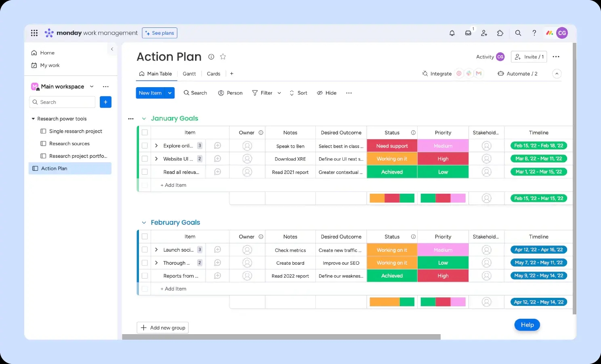Image resolution: width=601 pixels, height=364 pixels.
Task: Show board info next to Action Plan title
Action: (211, 57)
